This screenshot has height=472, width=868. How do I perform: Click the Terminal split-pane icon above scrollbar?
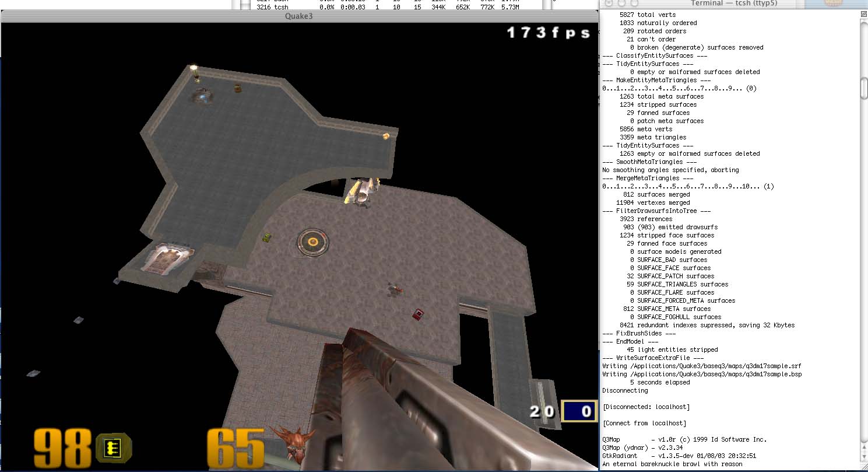[863, 13]
